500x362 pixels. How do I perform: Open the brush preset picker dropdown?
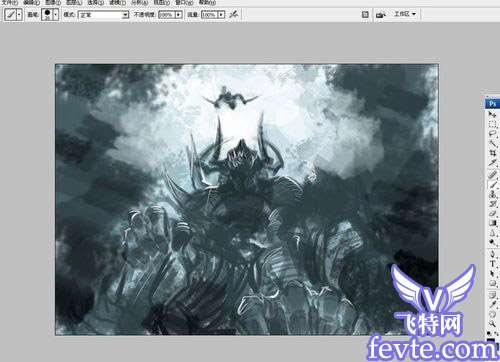tap(56, 15)
